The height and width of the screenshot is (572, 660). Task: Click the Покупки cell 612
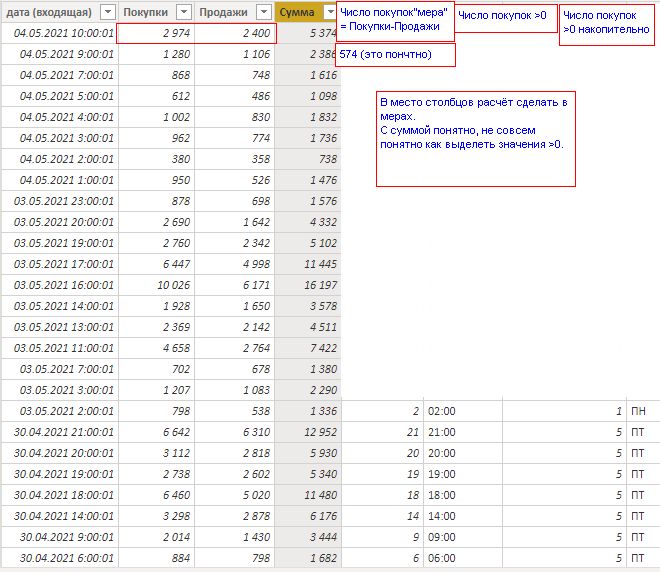156,96
